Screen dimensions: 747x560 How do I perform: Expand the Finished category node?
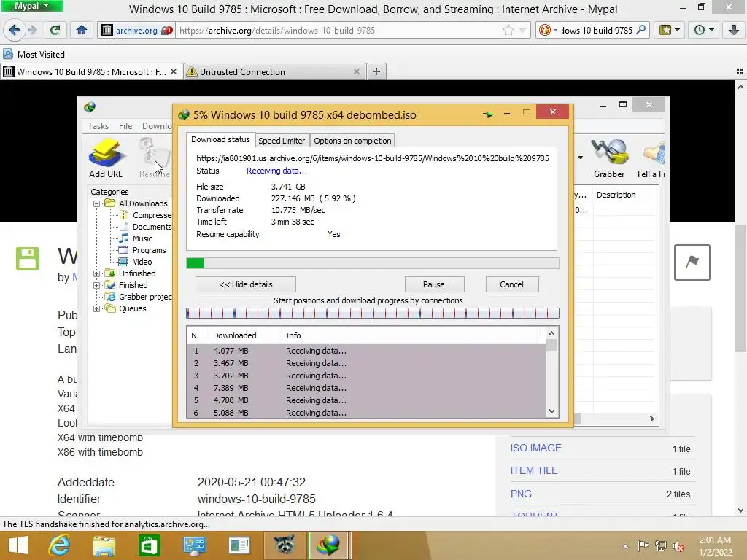97,285
